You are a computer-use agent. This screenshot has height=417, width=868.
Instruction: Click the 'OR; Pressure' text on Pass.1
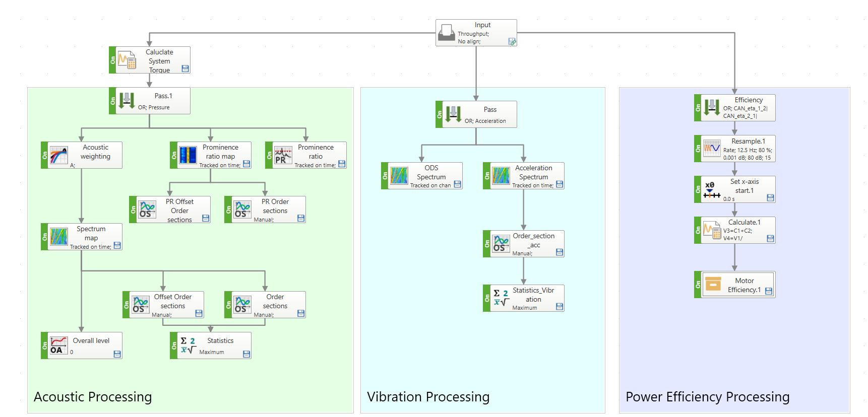154,107
